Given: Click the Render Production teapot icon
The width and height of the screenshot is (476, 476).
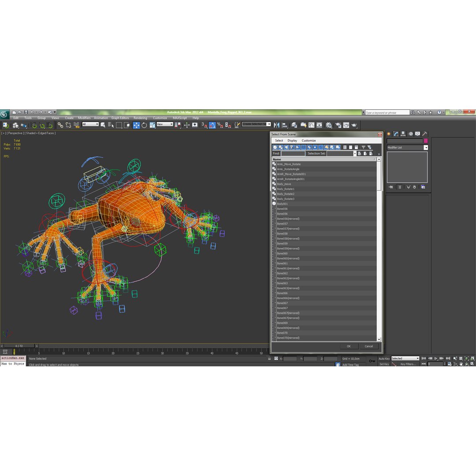Looking at the screenshot, I should click(x=354, y=125).
